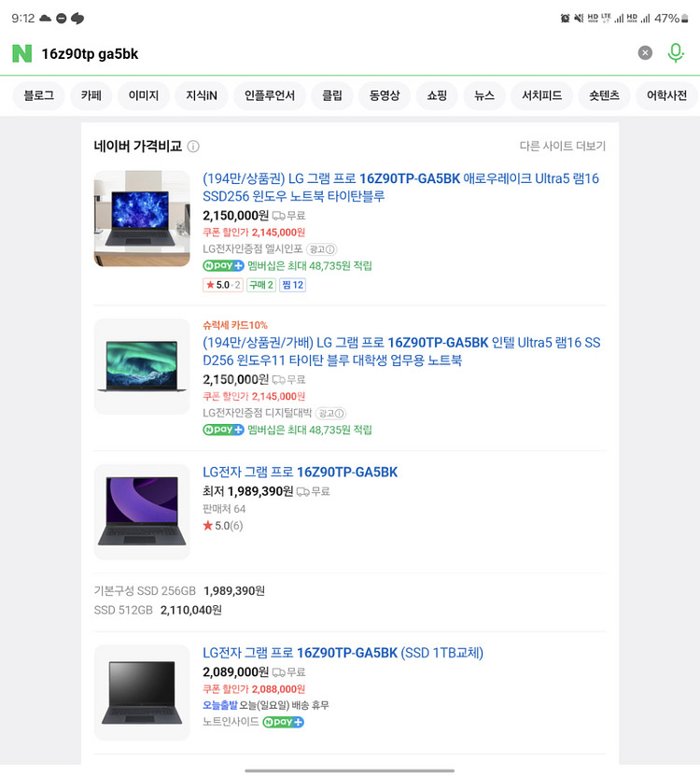
Task: Open the 카페 tab
Action: tap(91, 95)
